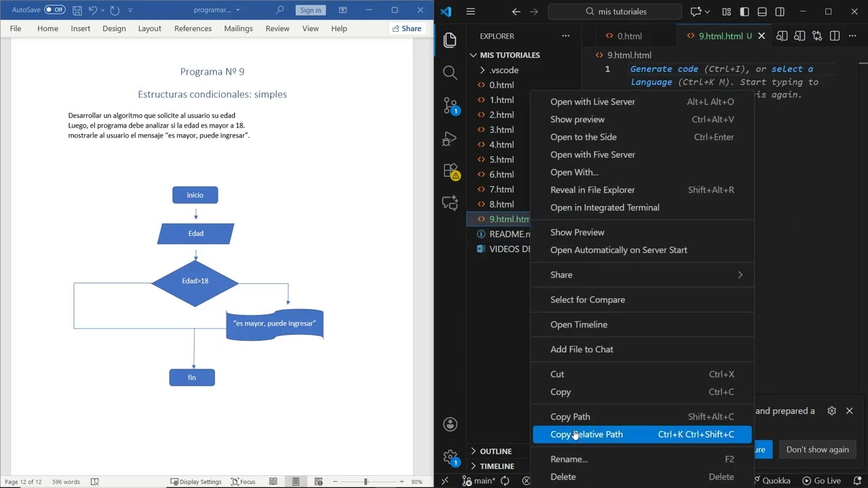Open Display Settings in Word status bar
This screenshot has width=868, height=488.
[196, 482]
